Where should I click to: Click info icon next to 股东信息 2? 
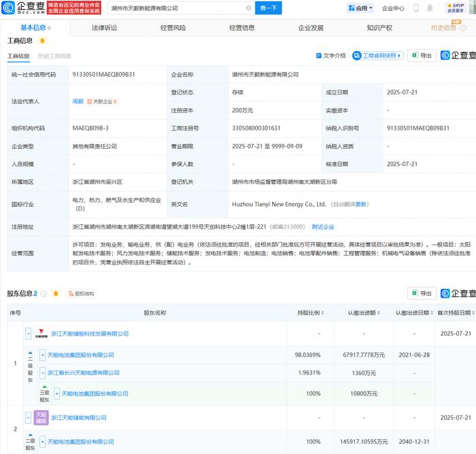[x=44, y=294]
